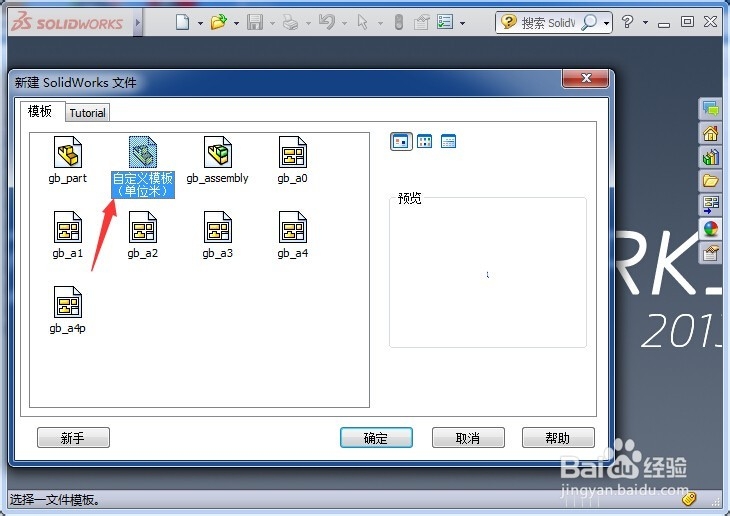Open the New document dropdown arrow

pyautogui.click(x=200, y=23)
